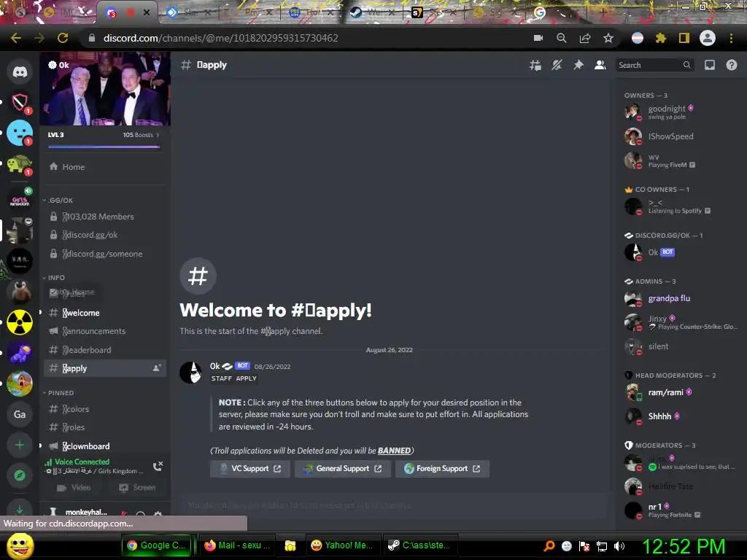Screen dimensions: 747x560
Task: Reload the page in Chrome
Action: tap(63, 38)
